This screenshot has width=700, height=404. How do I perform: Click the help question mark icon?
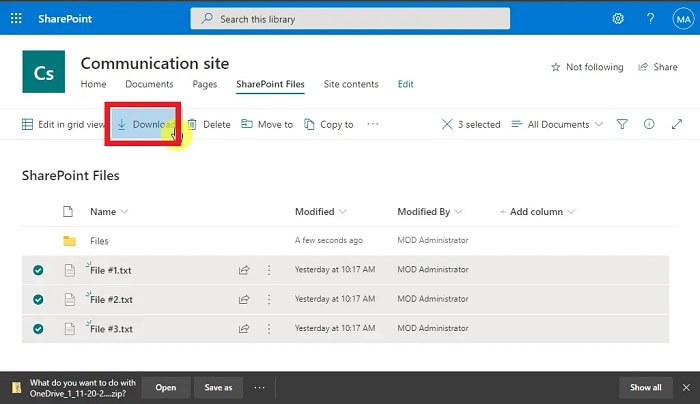pos(650,18)
